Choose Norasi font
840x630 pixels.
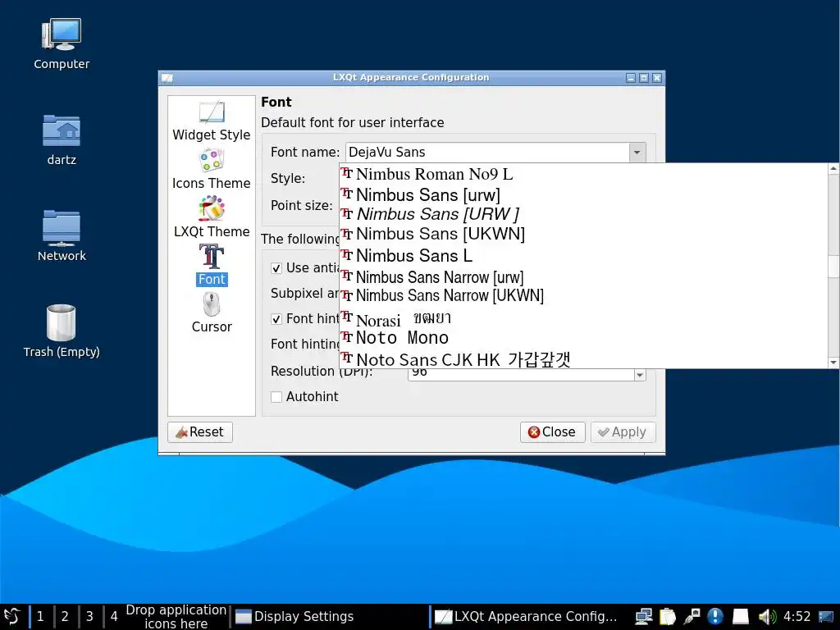pos(583,319)
